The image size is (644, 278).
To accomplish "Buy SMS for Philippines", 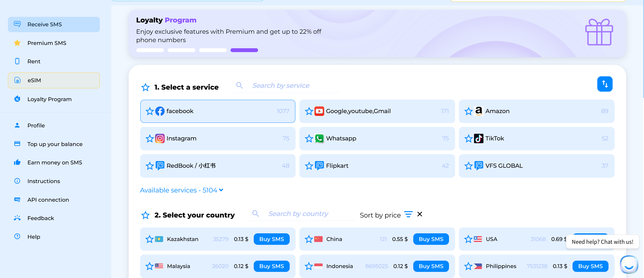I will [590, 266].
